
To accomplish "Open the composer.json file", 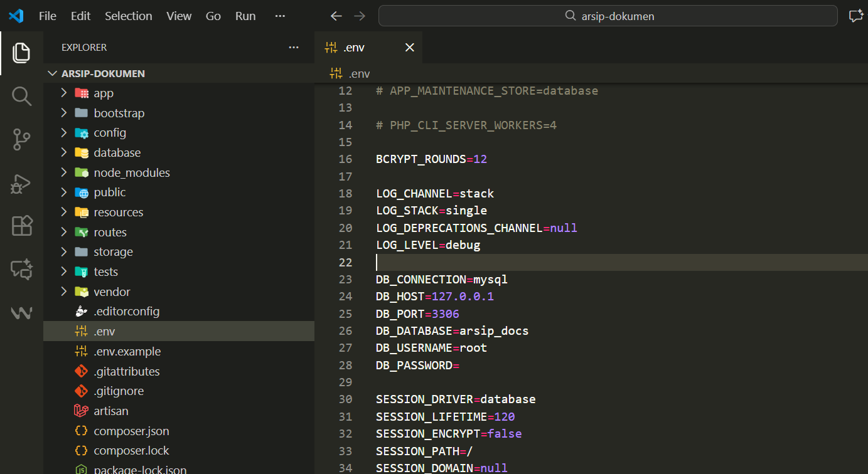I will point(131,431).
